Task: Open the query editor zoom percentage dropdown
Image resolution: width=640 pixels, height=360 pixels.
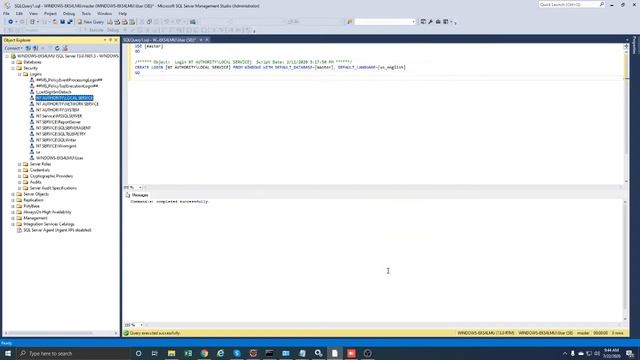Action: pyautogui.click(x=140, y=187)
